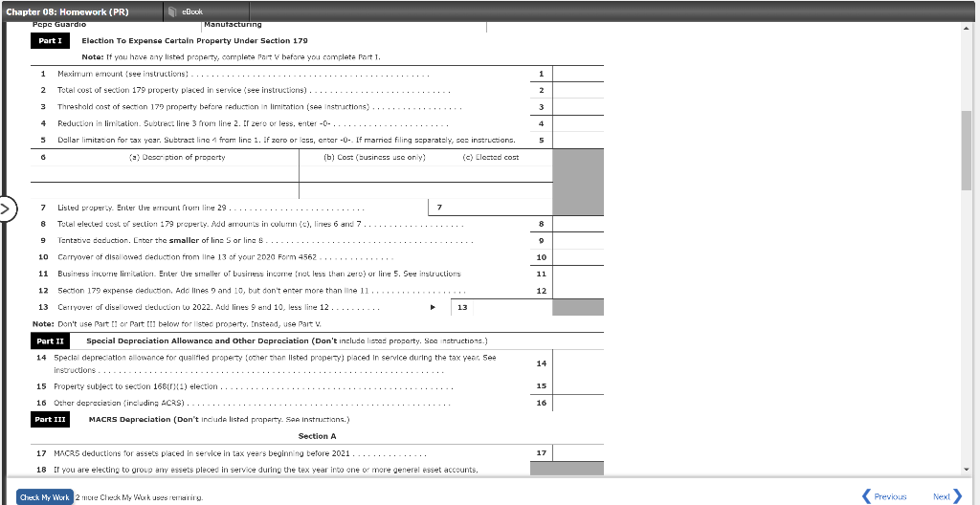
Task: Click the Part I label
Action: pos(50,40)
